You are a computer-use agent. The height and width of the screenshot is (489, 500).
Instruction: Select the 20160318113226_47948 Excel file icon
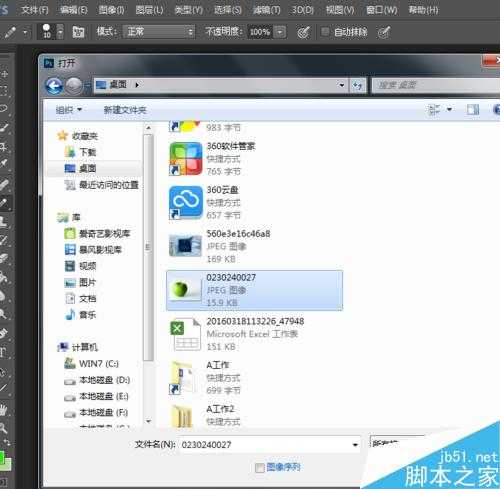[185, 334]
